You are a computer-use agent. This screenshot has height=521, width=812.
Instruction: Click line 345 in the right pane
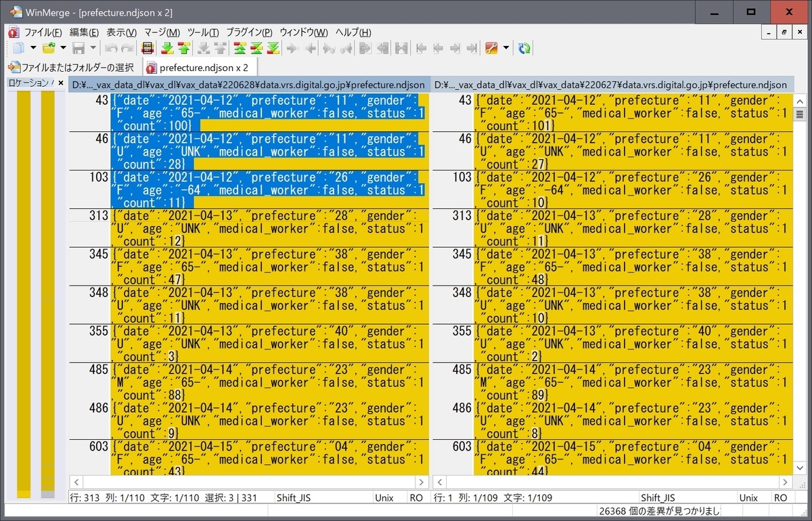click(632, 267)
